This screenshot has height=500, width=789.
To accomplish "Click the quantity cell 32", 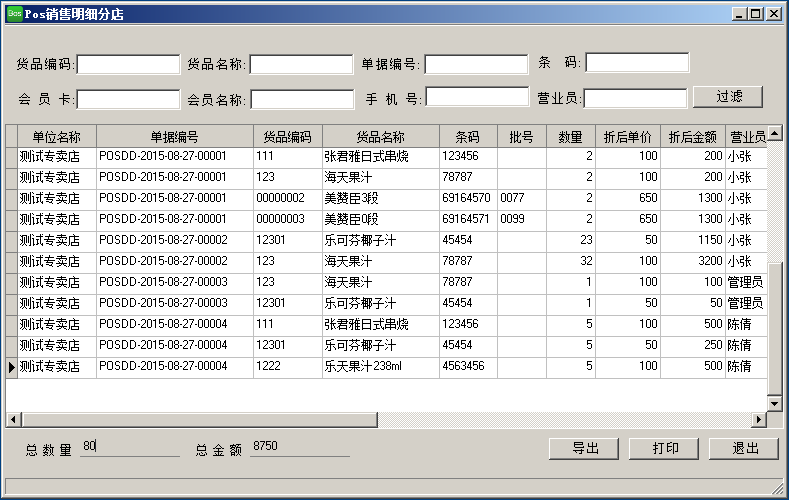I will [571, 261].
